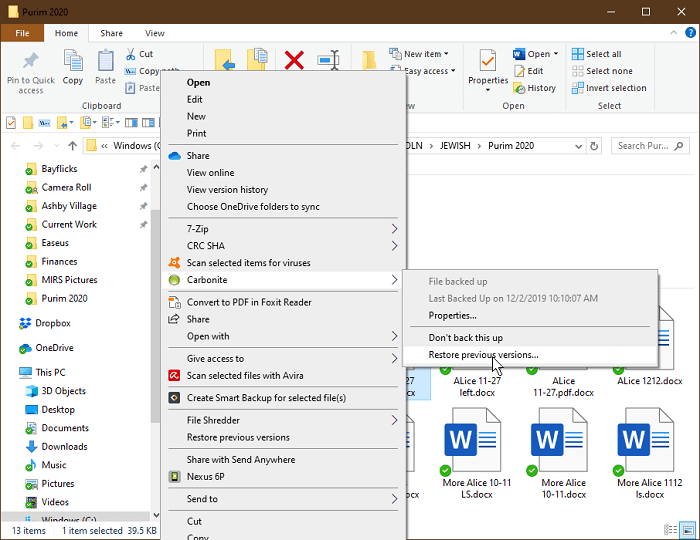Click navigation pane scrollbar down arrow
The width and height of the screenshot is (700, 540).
tap(156, 515)
